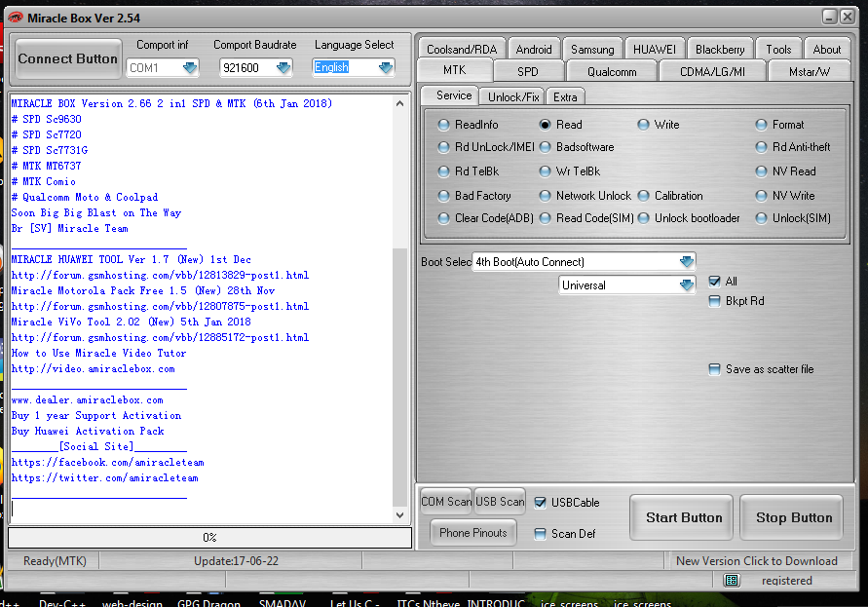This screenshot has height=607, width=868.
Task: Open the About tab
Action: (826, 49)
